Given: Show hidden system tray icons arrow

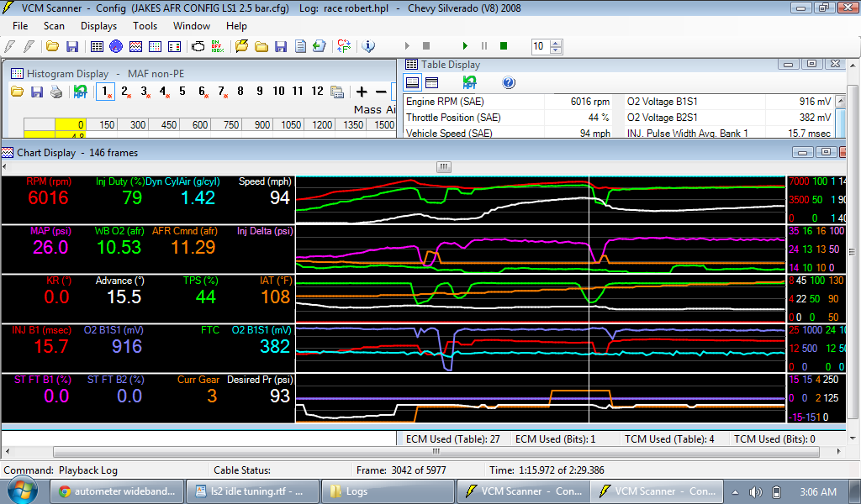Looking at the screenshot, I should (735, 492).
